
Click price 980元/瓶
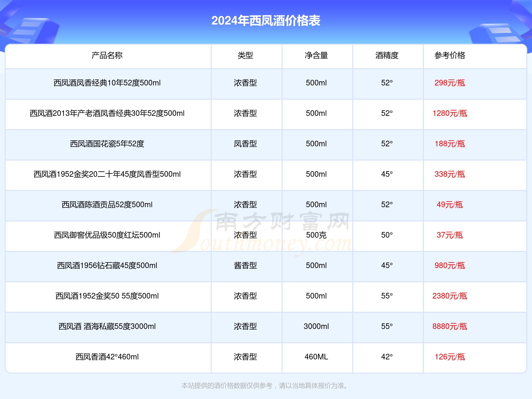tap(450, 265)
